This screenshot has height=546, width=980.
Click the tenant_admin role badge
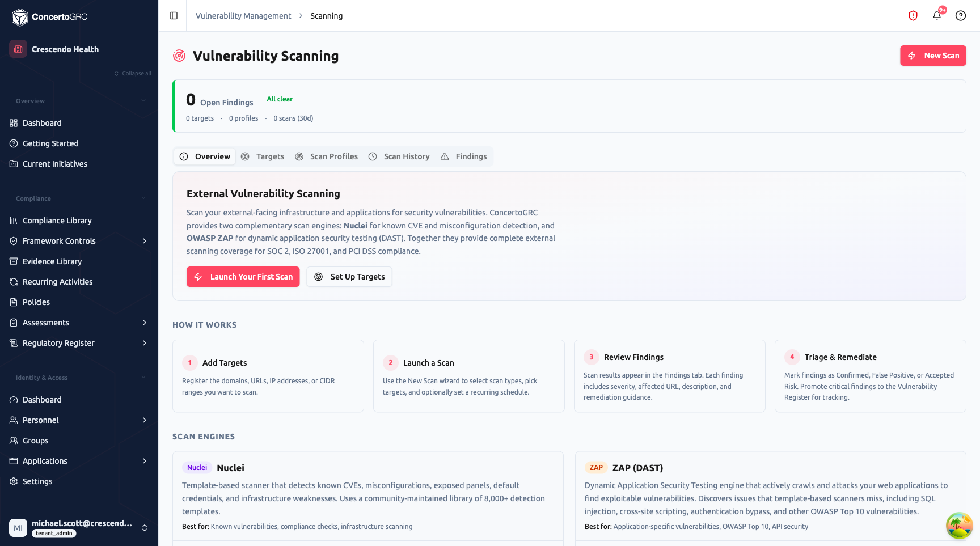click(x=54, y=534)
